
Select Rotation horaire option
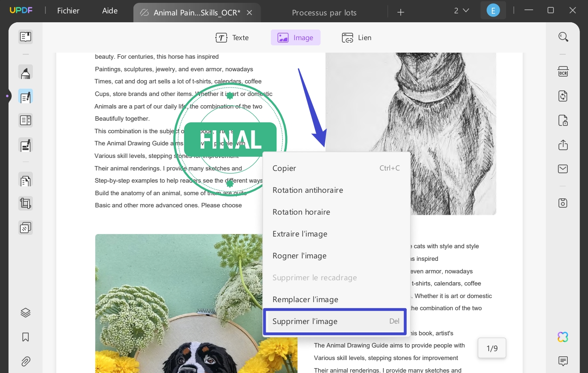[337, 212]
